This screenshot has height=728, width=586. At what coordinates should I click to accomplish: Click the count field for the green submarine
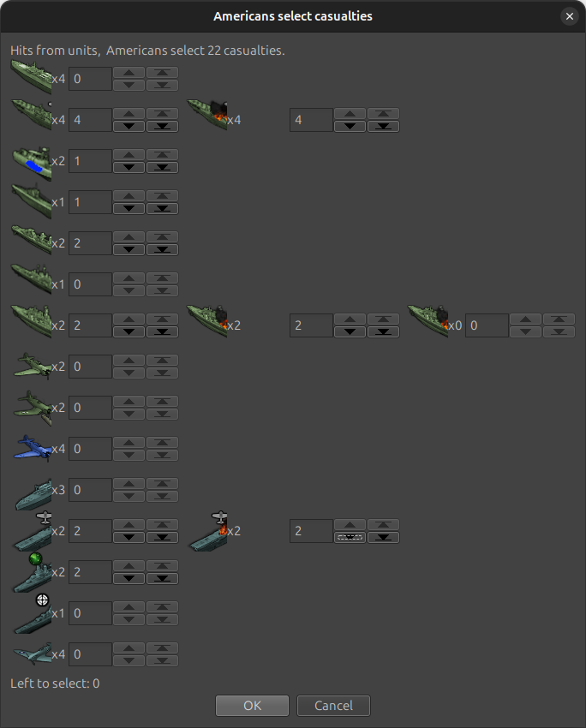click(91, 202)
